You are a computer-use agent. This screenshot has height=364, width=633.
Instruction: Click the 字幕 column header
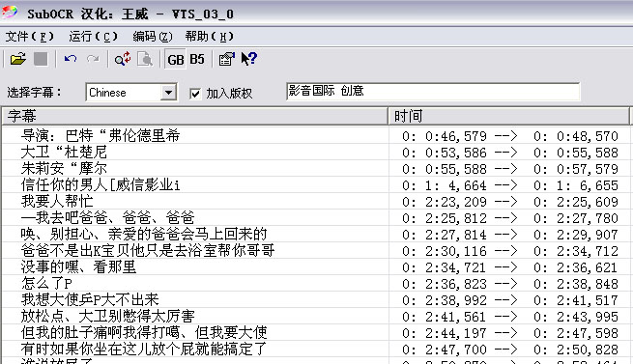[195, 116]
